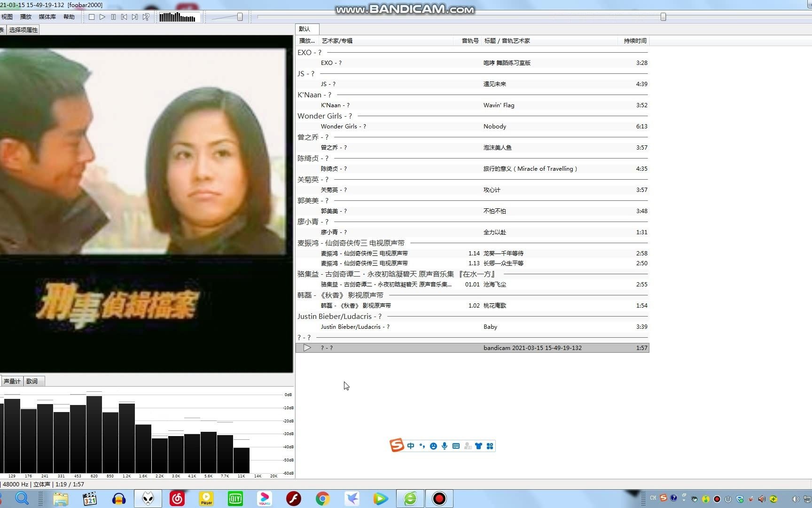Viewport: 812px width, 508px height.
Task: Sort by 标题 / 音轨艺术家 column header
Action: [x=549, y=41]
